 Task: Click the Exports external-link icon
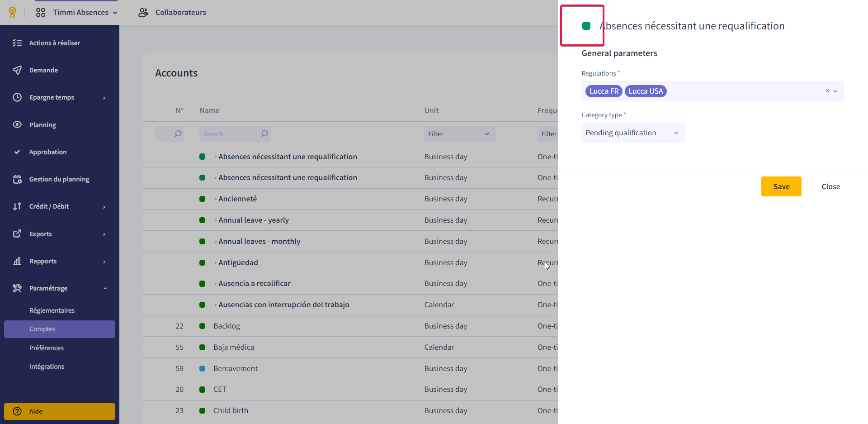[17, 233]
